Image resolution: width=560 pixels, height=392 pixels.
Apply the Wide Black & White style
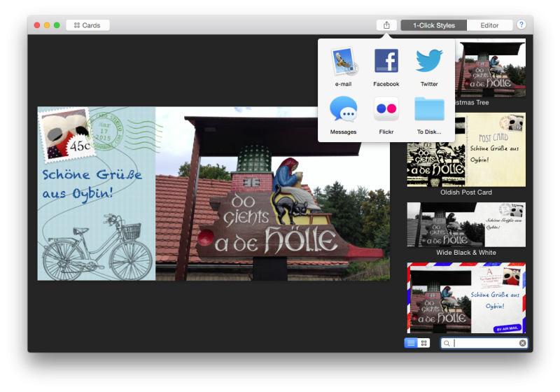point(466,225)
